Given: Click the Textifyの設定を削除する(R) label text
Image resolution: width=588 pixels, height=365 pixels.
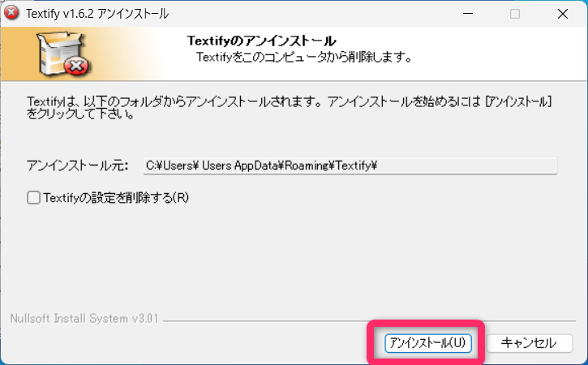Looking at the screenshot, I should [116, 197].
